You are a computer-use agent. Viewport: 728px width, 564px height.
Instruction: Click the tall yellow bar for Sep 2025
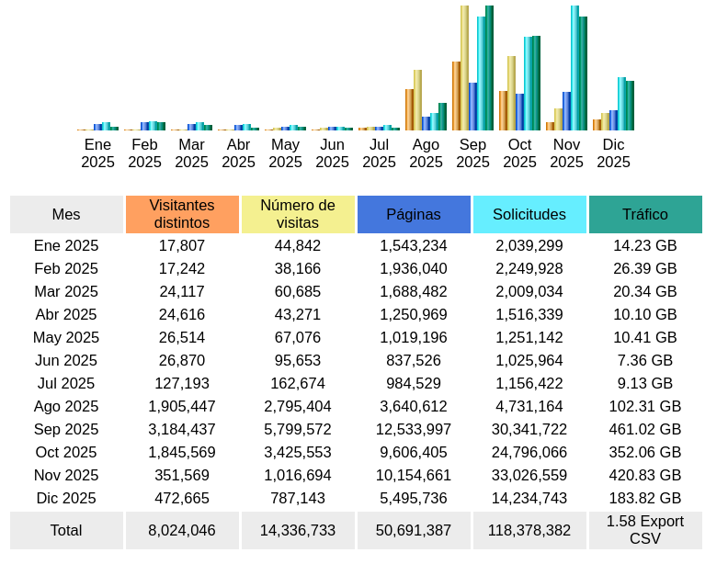464,69
